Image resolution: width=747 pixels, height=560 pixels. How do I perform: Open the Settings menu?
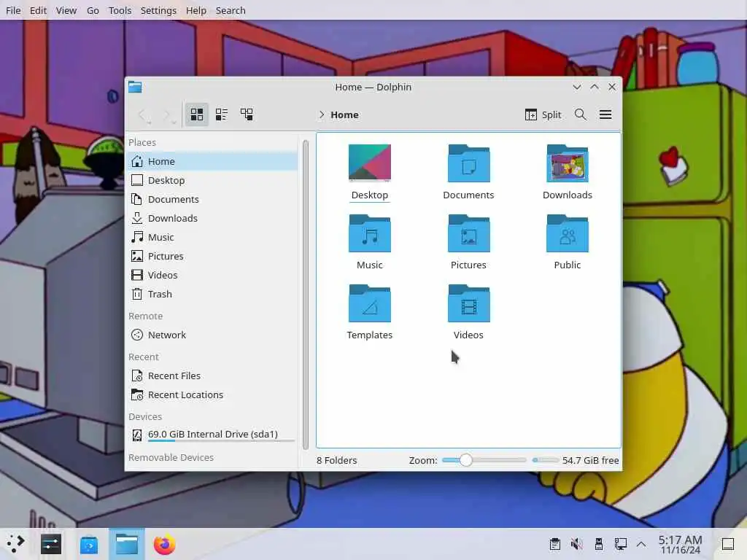(x=158, y=10)
